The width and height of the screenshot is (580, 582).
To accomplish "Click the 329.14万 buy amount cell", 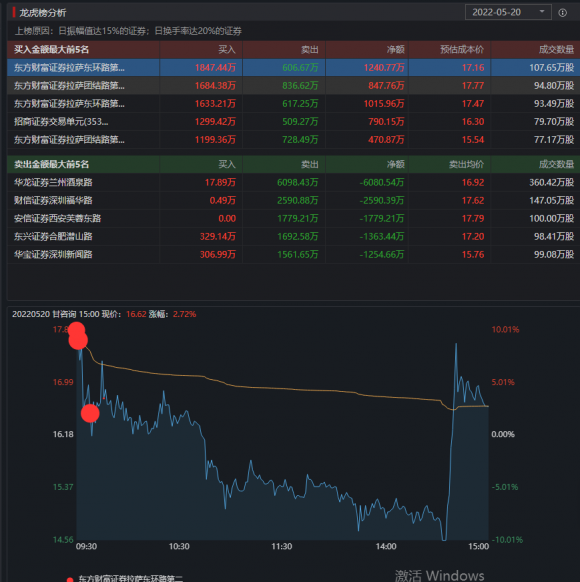I will coord(218,236).
